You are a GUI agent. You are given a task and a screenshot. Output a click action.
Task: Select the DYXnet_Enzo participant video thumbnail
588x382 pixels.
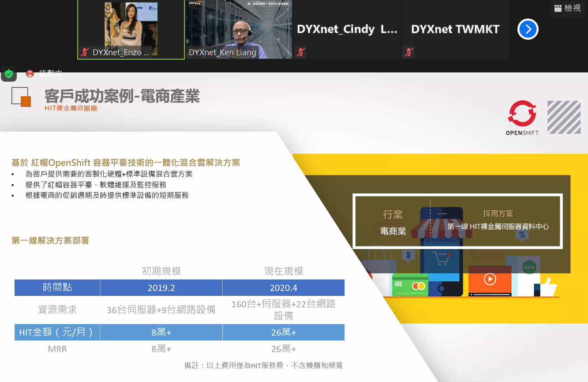click(x=131, y=30)
